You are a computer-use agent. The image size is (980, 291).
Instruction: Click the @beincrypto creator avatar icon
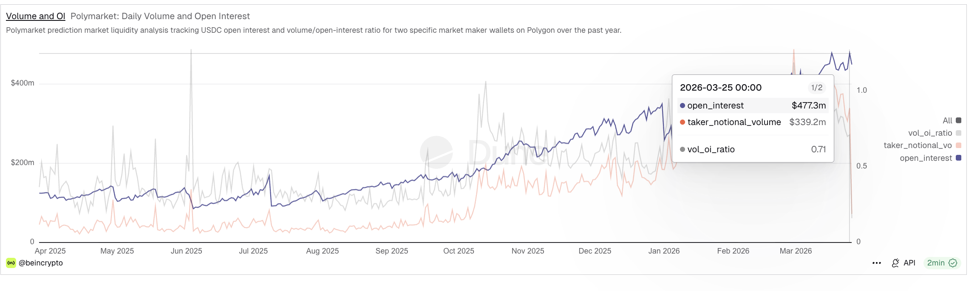click(x=11, y=263)
